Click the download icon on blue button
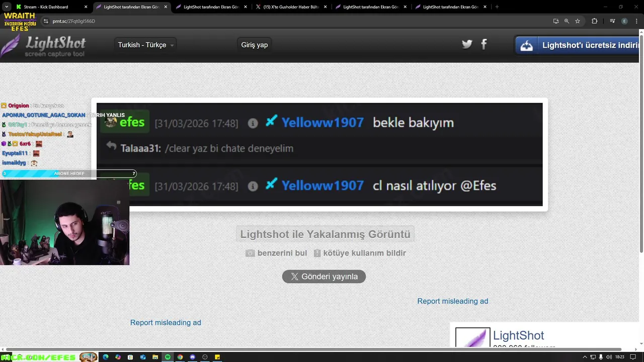The image size is (644, 362). pyautogui.click(x=526, y=45)
